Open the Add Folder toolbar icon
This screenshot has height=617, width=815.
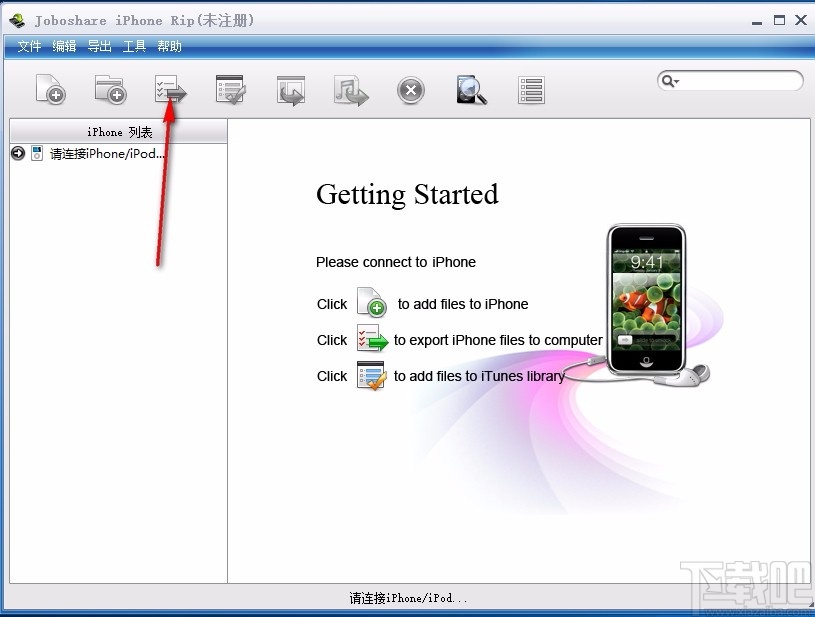tap(110, 90)
